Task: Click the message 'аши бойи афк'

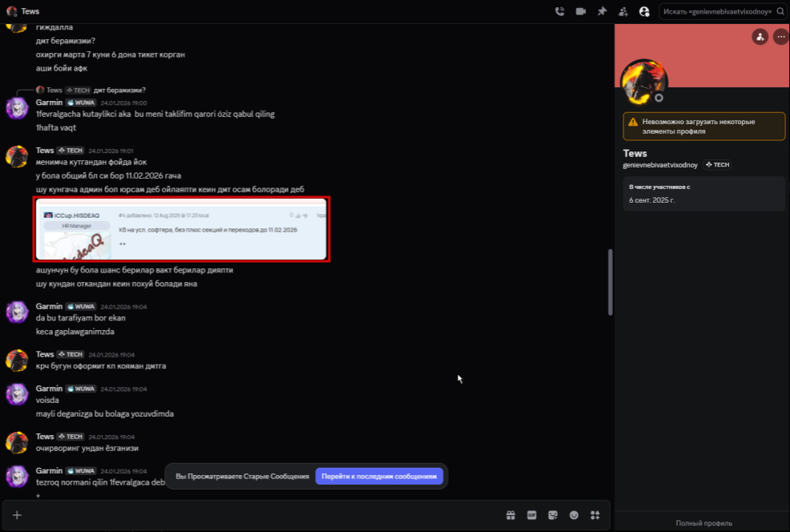Action: 62,68
